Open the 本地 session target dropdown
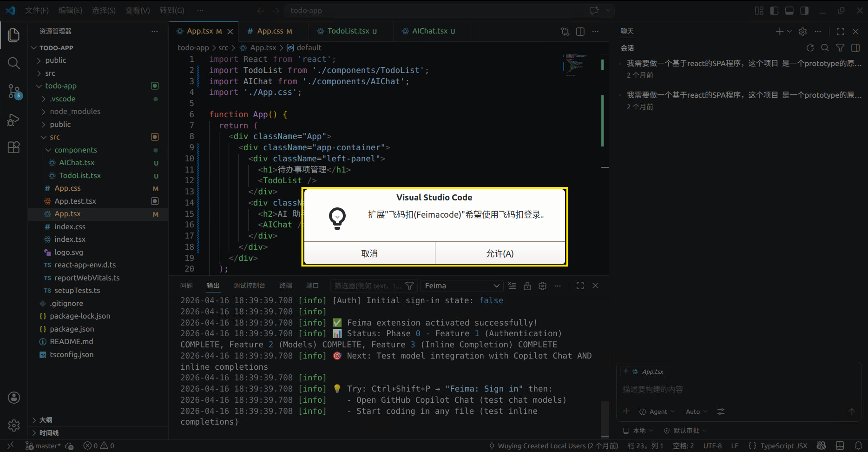This screenshot has height=452, width=868. (x=638, y=431)
